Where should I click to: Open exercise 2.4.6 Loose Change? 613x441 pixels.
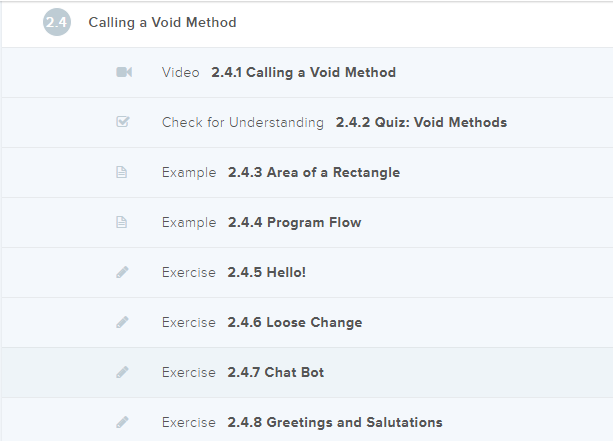[294, 322]
